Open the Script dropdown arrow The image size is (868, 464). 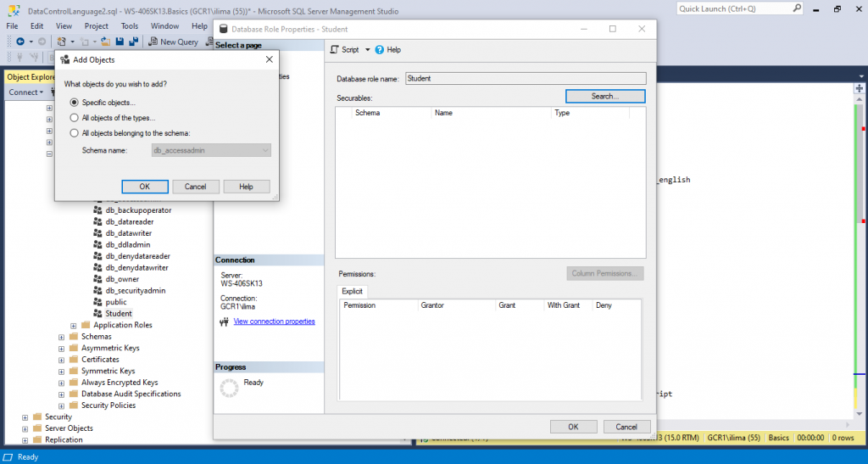tap(367, 50)
